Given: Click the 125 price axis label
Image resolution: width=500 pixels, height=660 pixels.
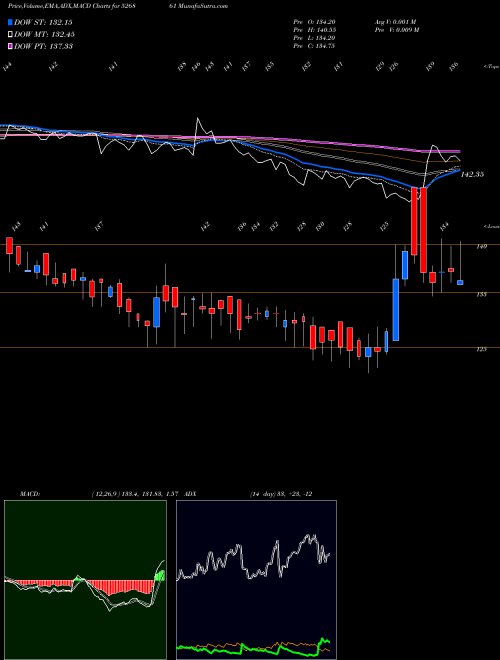Looking at the screenshot, I should pos(481,349).
